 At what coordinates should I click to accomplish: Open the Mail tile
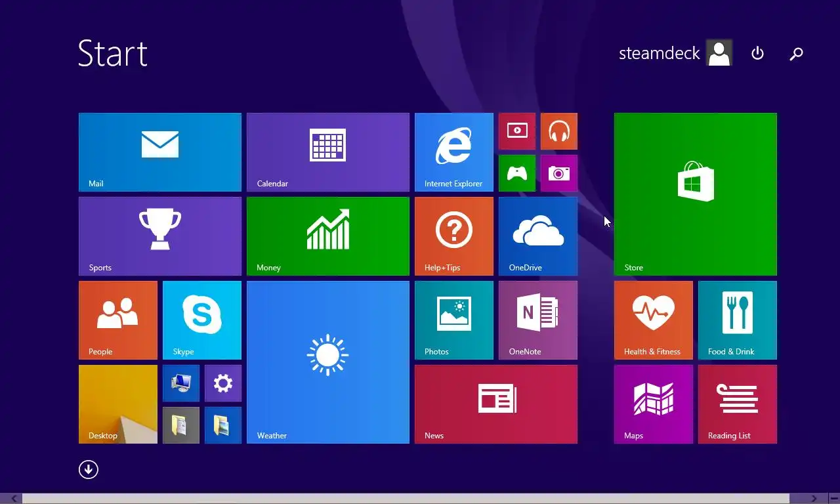(x=160, y=152)
